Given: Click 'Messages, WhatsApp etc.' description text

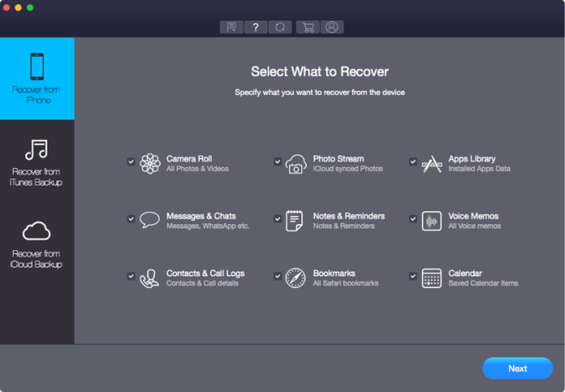Looking at the screenshot, I should tap(208, 226).
